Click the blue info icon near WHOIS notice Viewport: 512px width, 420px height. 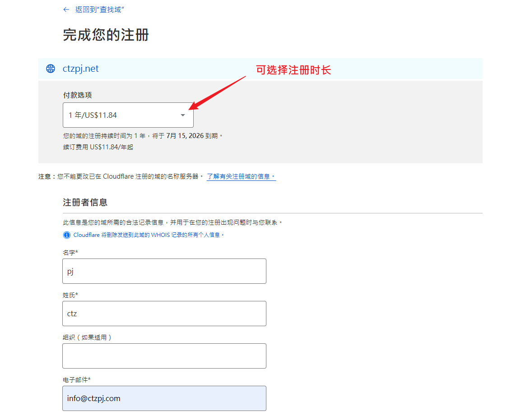67,235
